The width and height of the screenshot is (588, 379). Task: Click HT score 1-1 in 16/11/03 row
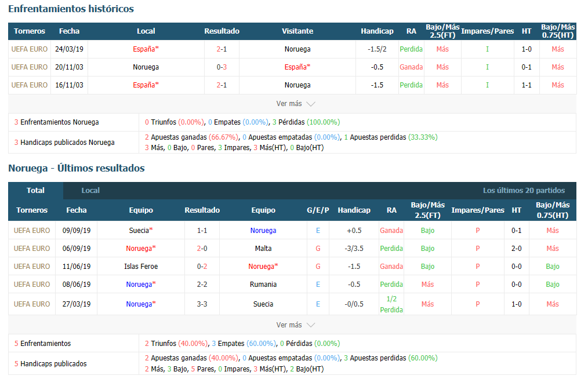coord(527,85)
